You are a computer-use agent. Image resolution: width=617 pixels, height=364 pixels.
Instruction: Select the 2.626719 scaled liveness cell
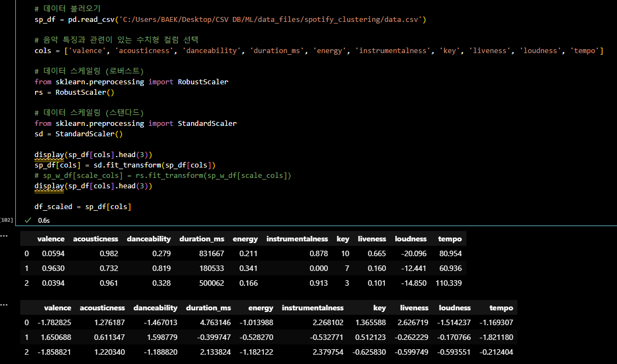tap(413, 323)
